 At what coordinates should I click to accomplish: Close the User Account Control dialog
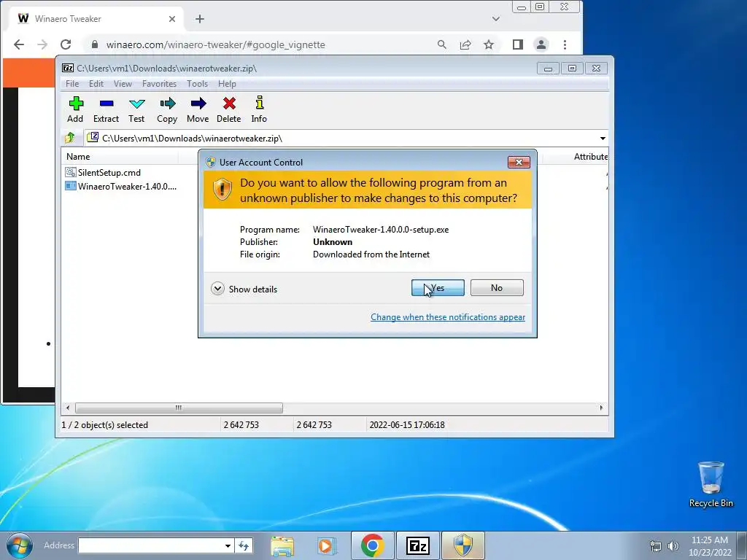(519, 163)
